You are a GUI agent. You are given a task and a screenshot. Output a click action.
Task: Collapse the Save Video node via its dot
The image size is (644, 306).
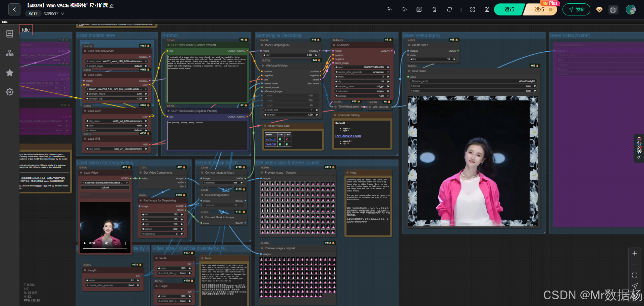(409, 71)
